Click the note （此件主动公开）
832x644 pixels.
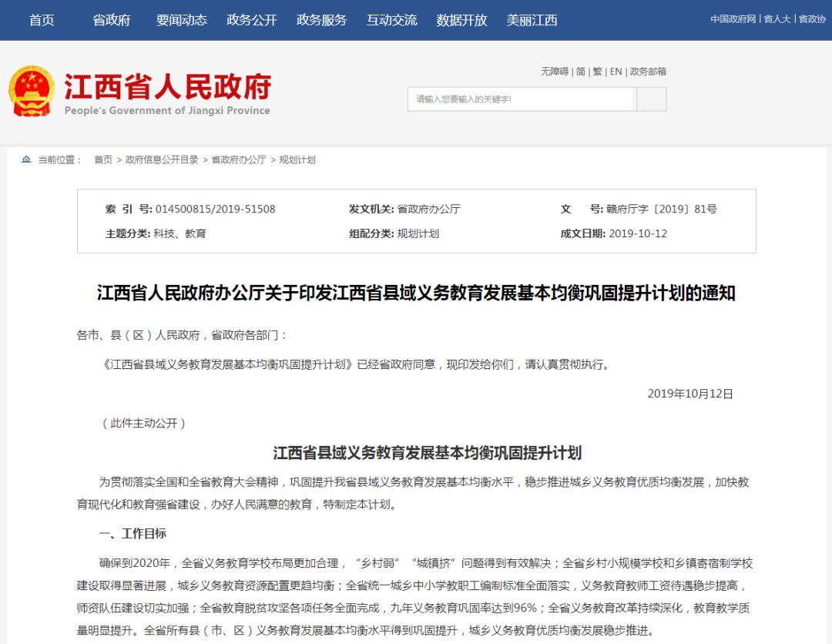143,424
